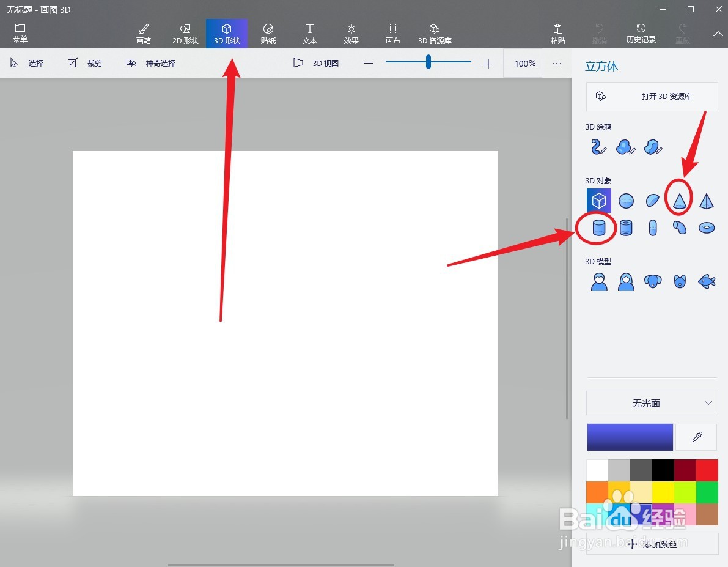Minimize the 画图 3D window
The width and height of the screenshot is (728, 567).
[663, 9]
